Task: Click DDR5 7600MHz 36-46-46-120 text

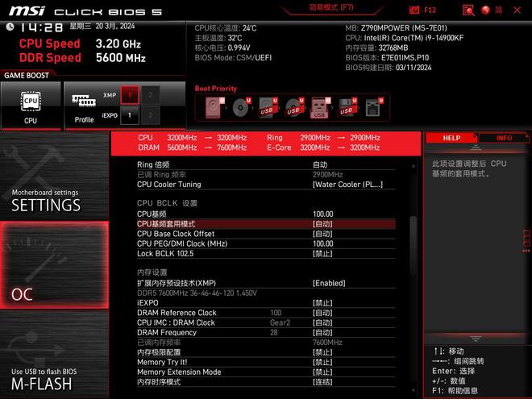Action: click(x=197, y=293)
